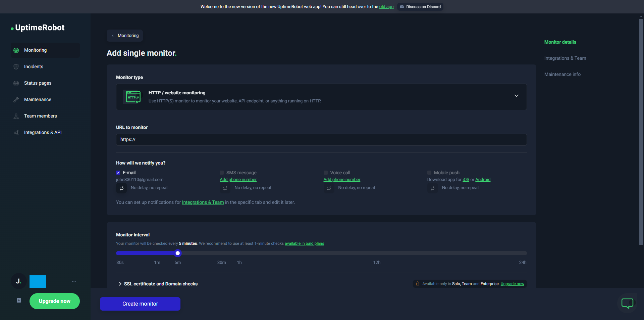Screen dimensions: 644x320
Task: Open Integrations & API in the sidebar
Action: 45,133
